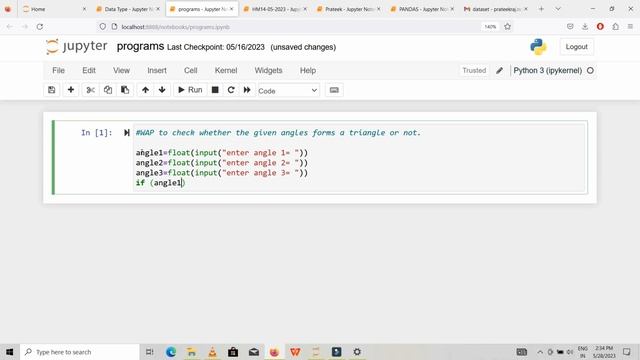Close the programs Jupyter tab
The height and width of the screenshot is (360, 640).
point(231,9)
